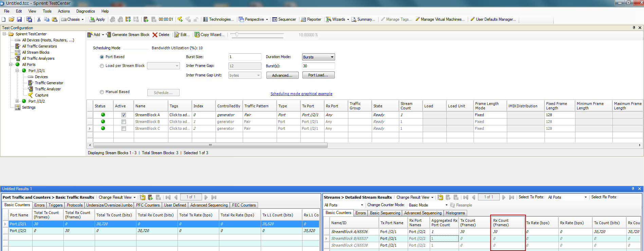Image resolution: width=644 pixels, height=251 pixels.
Task: Click Manage Virtual Machines
Action: 440,19
